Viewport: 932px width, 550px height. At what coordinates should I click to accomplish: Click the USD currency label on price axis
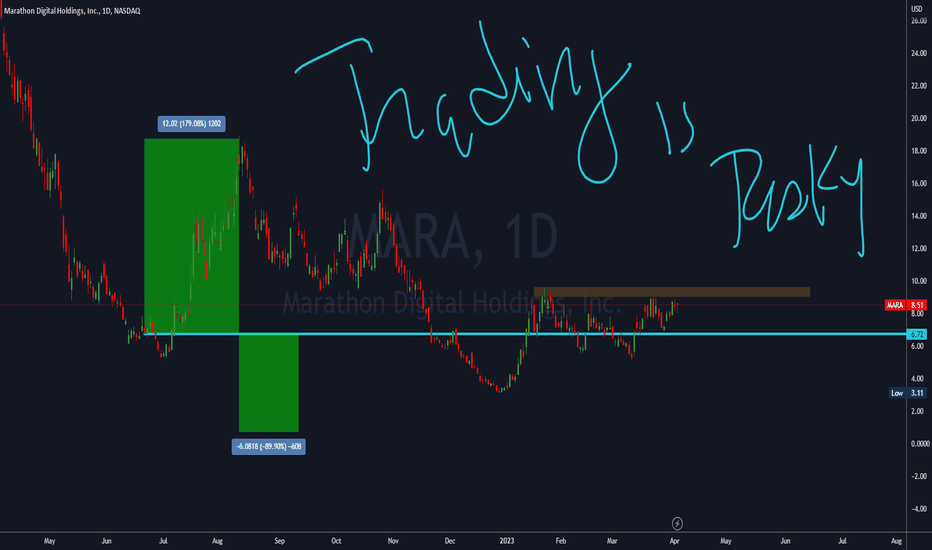tap(917, 9)
